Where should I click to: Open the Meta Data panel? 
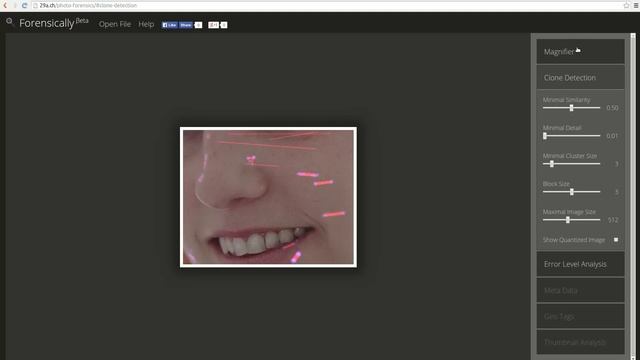[580, 290]
